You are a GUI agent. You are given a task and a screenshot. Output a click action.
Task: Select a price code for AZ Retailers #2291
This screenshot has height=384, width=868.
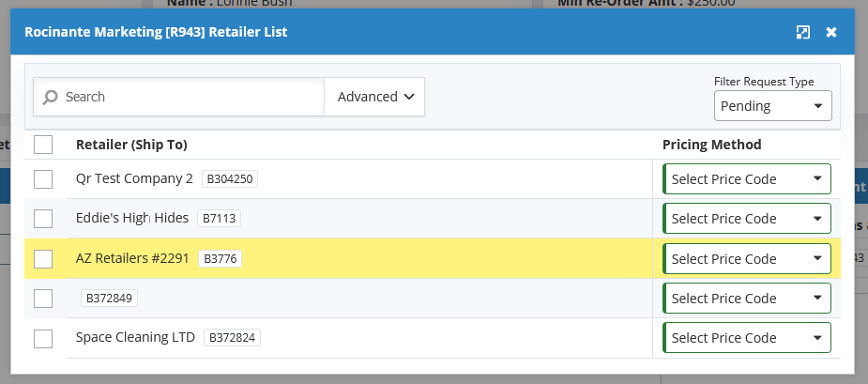tap(747, 259)
